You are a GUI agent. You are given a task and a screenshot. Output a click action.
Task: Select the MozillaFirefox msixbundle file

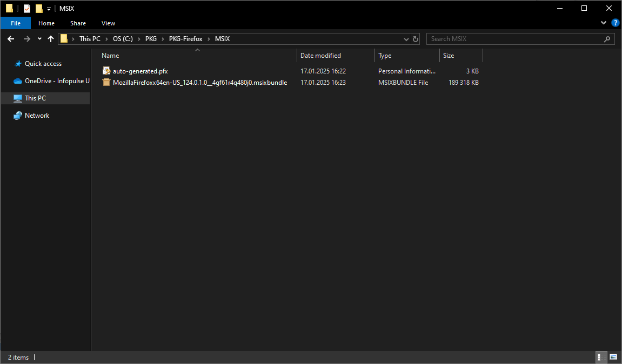point(200,83)
